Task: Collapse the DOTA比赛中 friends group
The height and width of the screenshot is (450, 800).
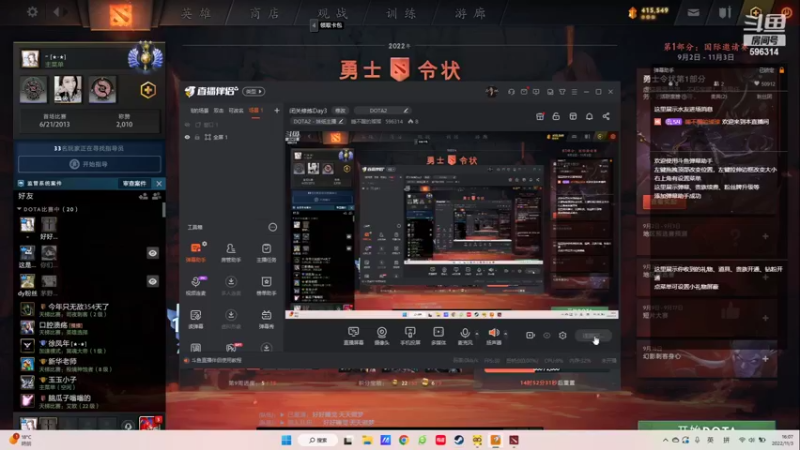Action: [47, 209]
